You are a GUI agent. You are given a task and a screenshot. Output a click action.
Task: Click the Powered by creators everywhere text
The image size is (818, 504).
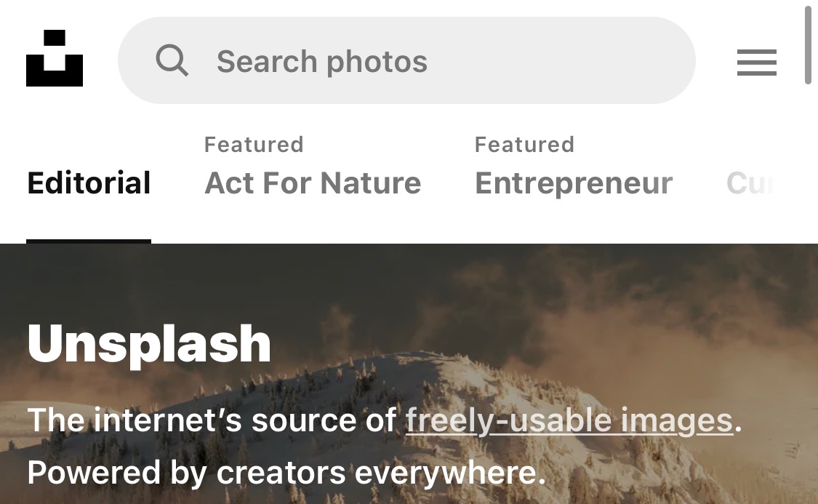pyautogui.click(x=286, y=473)
